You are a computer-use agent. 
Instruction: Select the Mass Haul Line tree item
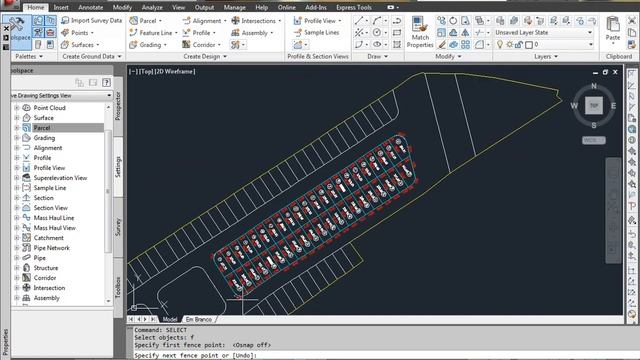click(x=54, y=218)
